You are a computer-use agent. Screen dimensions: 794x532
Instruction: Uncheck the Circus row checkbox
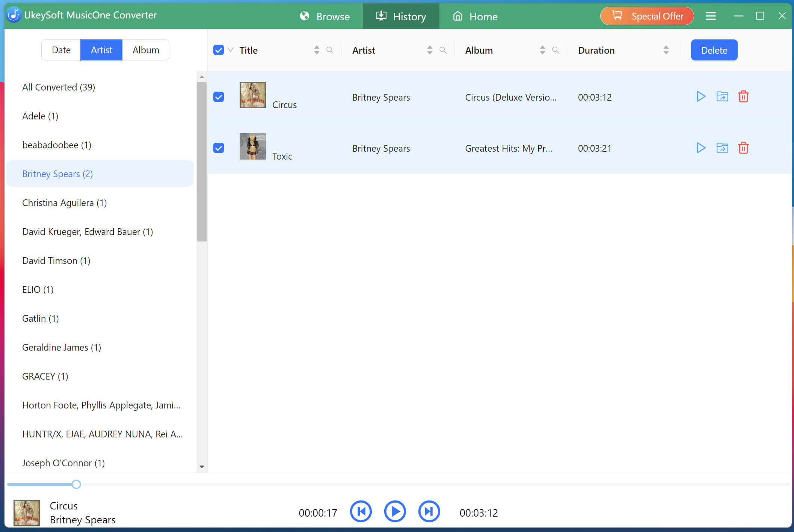(219, 97)
